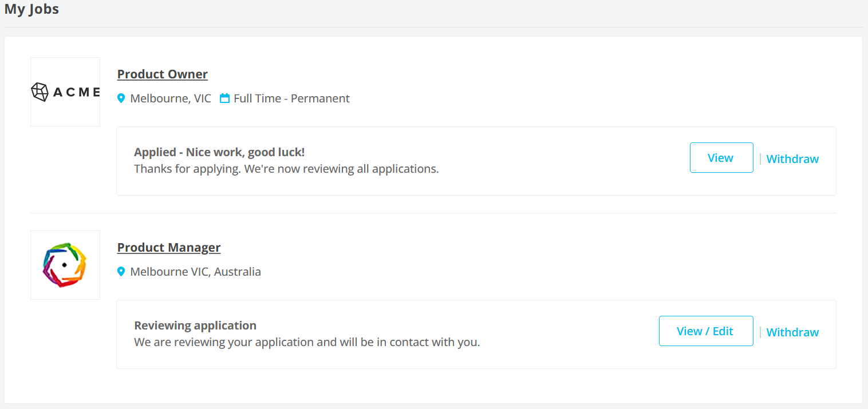Image resolution: width=868 pixels, height=409 pixels.
Task: Open the Product Owner job posting
Action: [162, 74]
